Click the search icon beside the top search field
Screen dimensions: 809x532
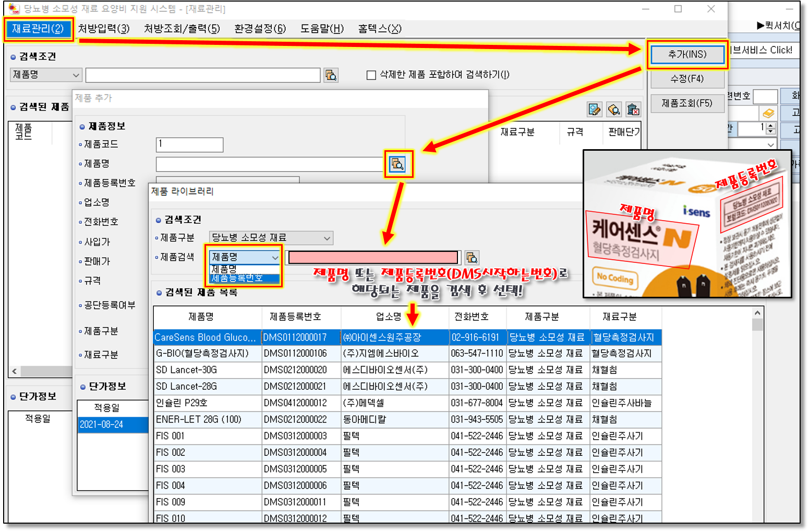331,75
